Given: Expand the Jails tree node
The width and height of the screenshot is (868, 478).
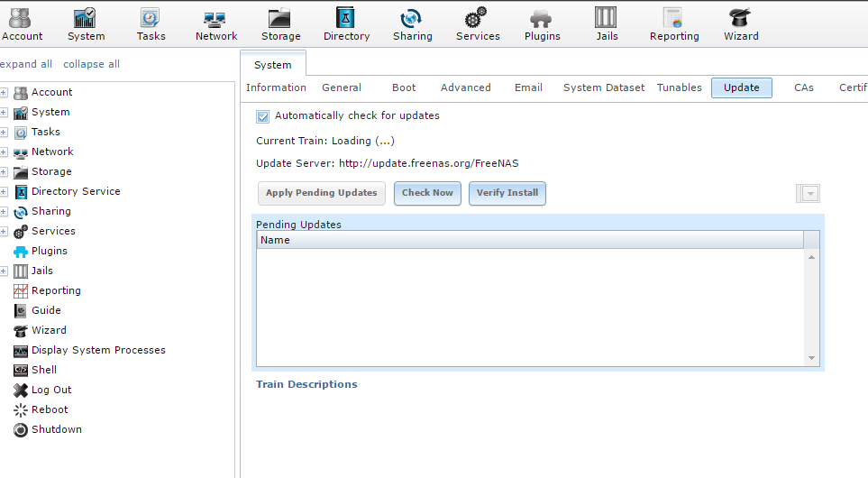Looking at the screenshot, I should [x=5, y=271].
